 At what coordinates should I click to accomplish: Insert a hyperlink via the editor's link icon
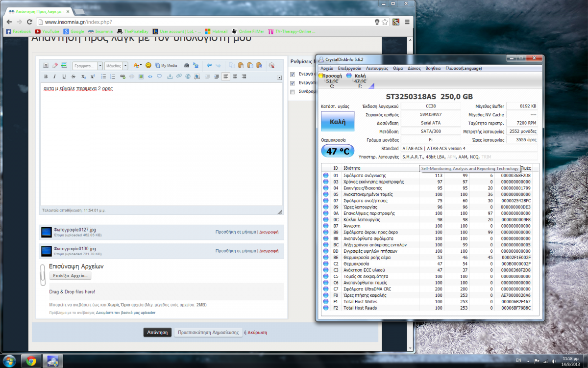point(122,77)
